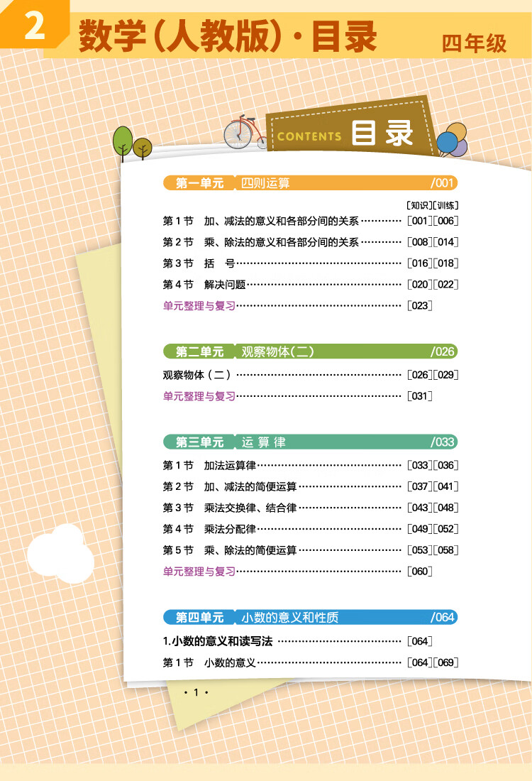This screenshot has width=532, height=781.
Task: Jump to 第三单元 运算律 heading
Action: point(310,442)
